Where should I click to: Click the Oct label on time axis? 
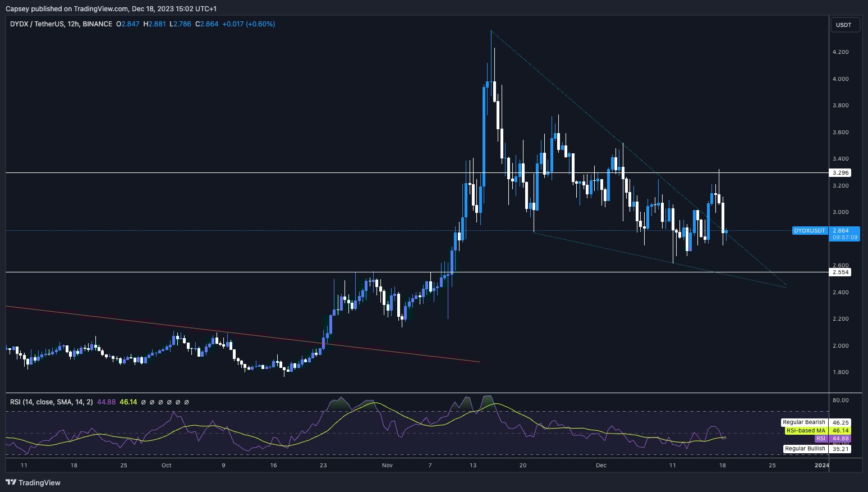166,466
